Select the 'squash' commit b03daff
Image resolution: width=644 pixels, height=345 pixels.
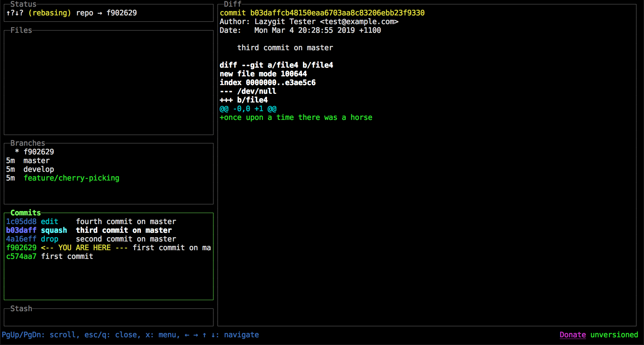[89, 230]
